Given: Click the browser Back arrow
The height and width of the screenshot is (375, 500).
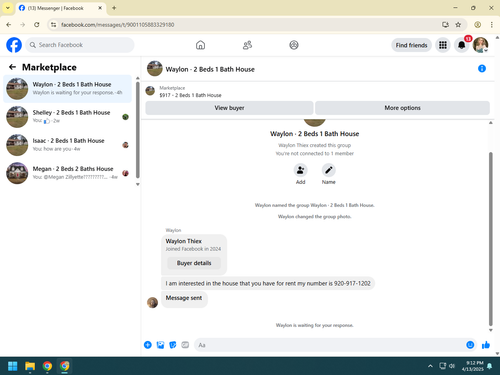Looking at the screenshot, I should pyautogui.click(x=9, y=25).
